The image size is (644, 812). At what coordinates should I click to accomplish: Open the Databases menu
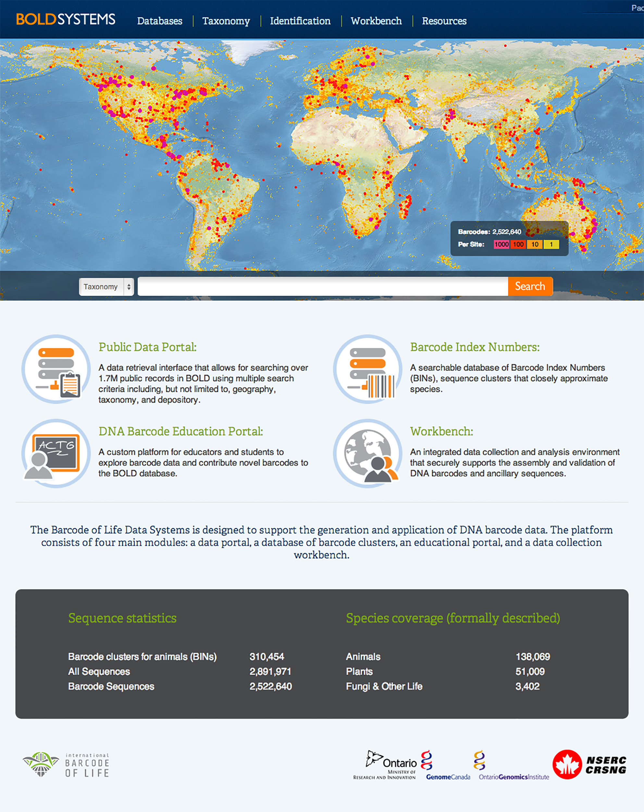(x=160, y=21)
